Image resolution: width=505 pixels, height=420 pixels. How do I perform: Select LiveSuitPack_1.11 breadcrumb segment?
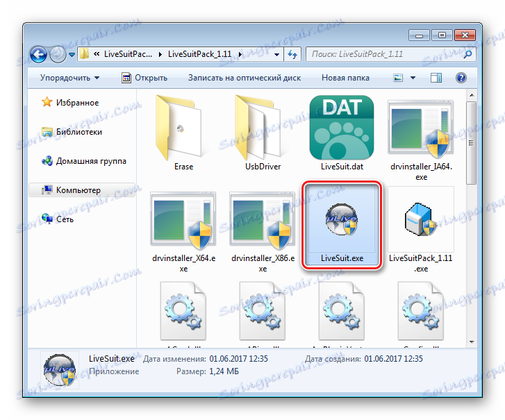tap(199, 54)
